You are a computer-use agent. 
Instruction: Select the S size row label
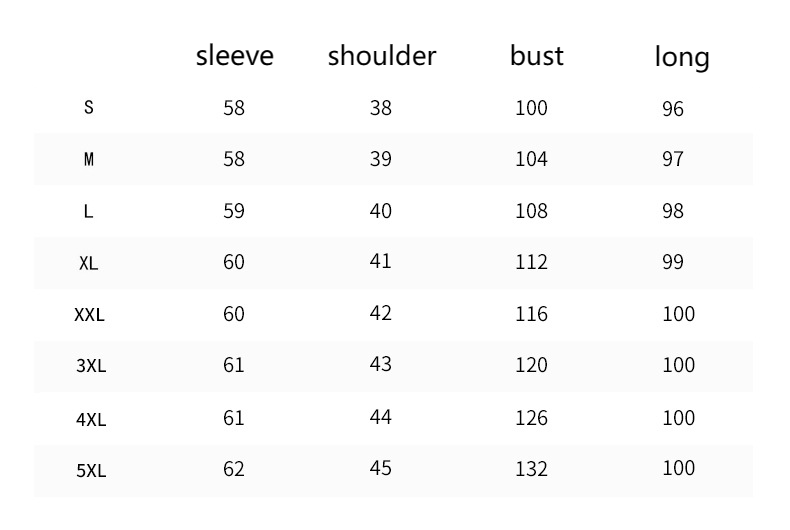click(x=89, y=107)
